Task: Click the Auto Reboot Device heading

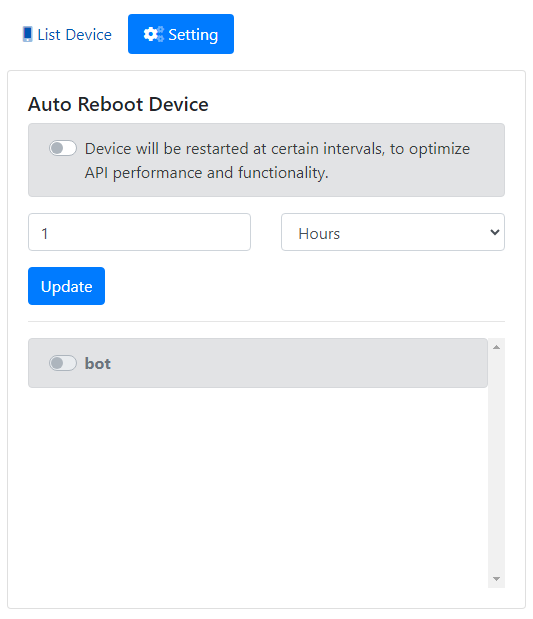Action: coord(118,105)
